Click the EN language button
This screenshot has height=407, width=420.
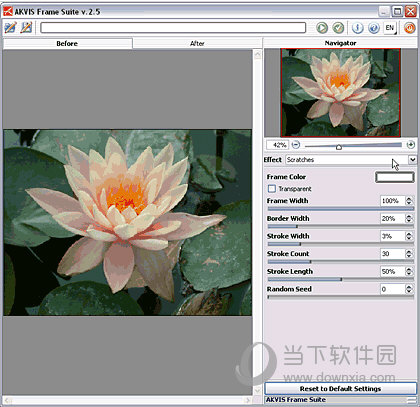tap(390, 28)
